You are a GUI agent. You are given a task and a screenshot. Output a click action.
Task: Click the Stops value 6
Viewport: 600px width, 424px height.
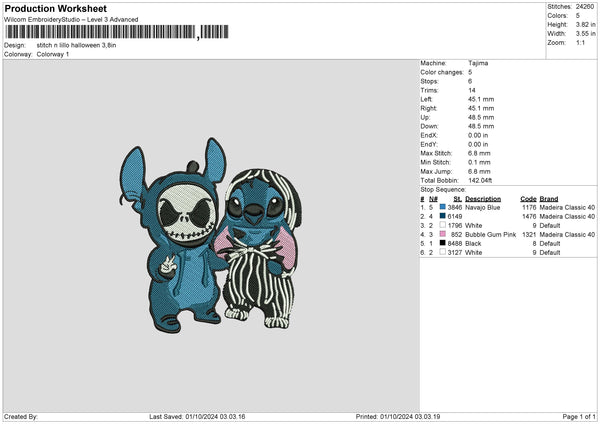470,81
